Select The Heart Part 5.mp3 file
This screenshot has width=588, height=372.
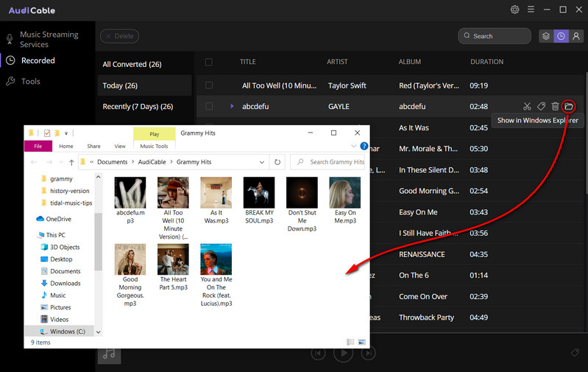coord(173,267)
